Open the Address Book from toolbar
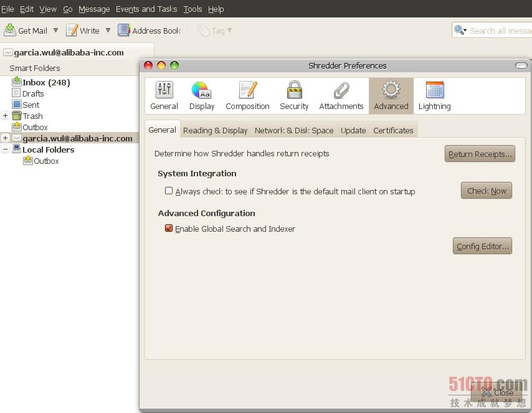The width and height of the screenshot is (532, 413). coord(150,31)
